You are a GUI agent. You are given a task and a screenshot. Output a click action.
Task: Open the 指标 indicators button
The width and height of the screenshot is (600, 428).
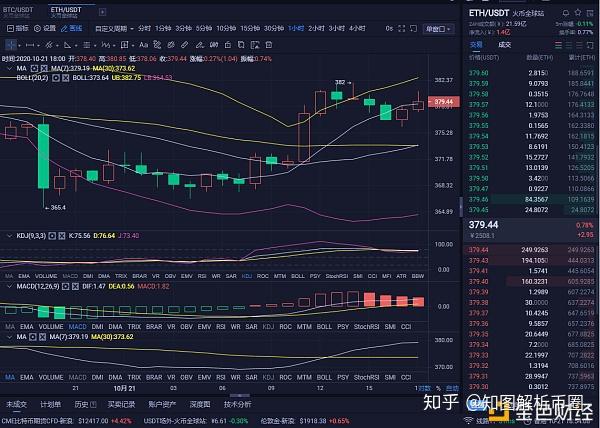coord(18,28)
